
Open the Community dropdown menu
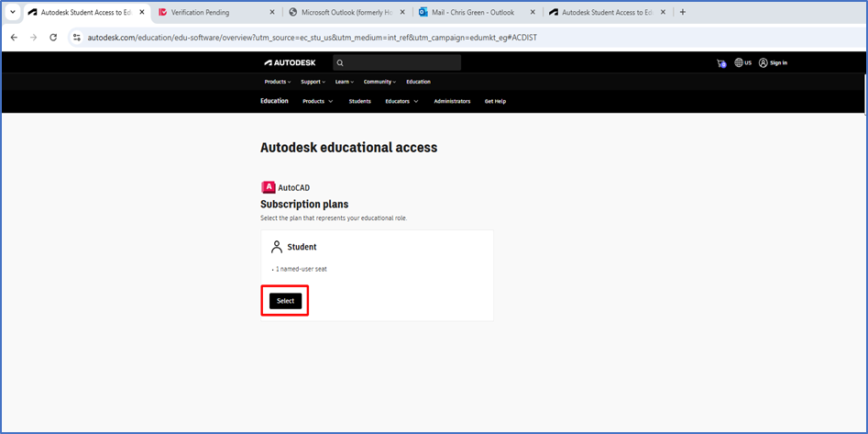click(380, 82)
